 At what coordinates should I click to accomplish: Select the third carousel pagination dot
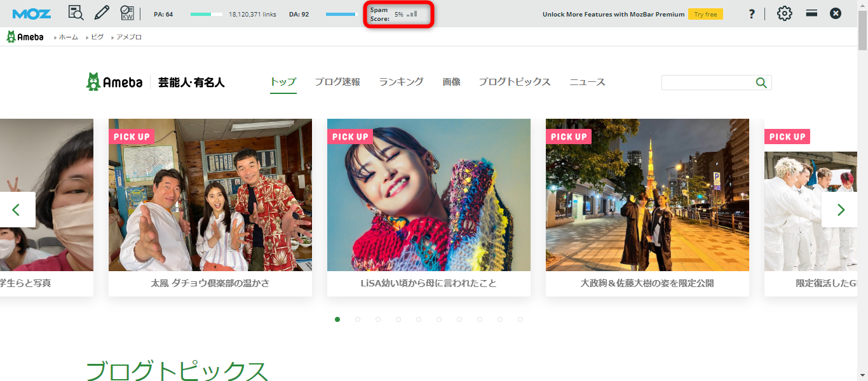pos(378,319)
